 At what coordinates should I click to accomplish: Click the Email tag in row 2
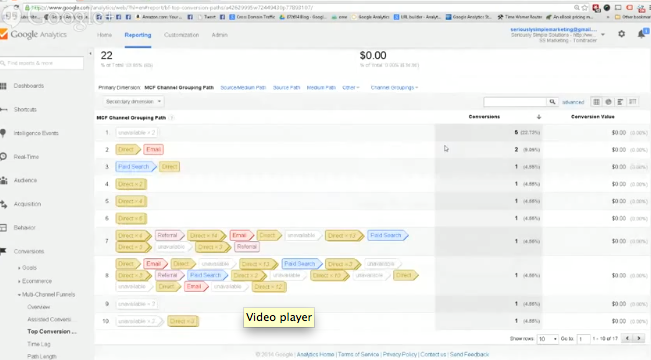pyautogui.click(x=154, y=149)
